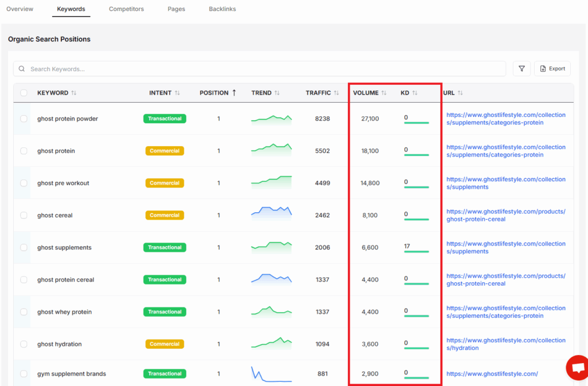Open the Backlinks tab
Screen dimensions: 588x386
pos(222,9)
